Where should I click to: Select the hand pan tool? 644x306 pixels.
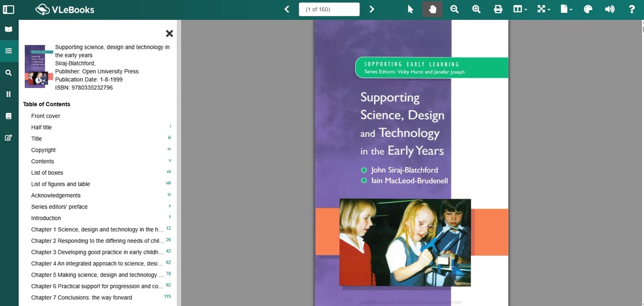433,9
